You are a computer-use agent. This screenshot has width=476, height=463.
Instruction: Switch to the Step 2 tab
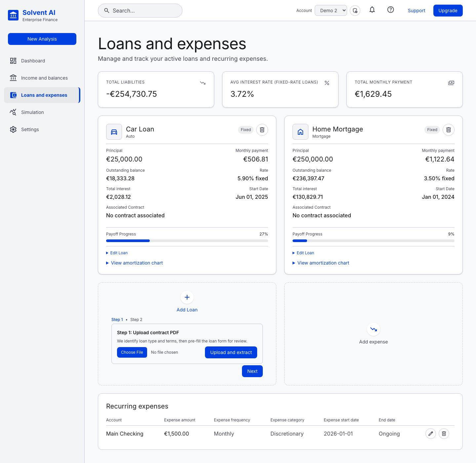[136, 320]
